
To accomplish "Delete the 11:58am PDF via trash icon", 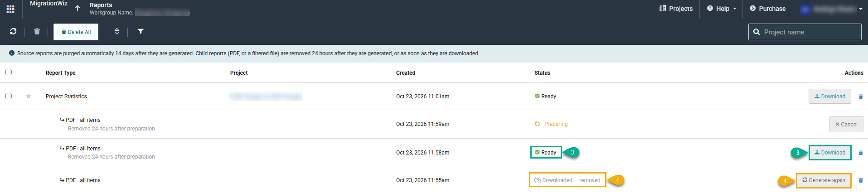I will click(x=861, y=153).
